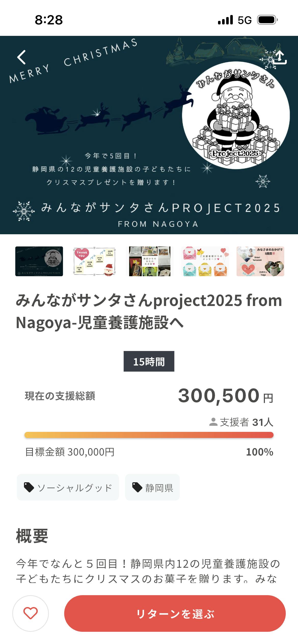The width and height of the screenshot is (298, 644).
Task: Tap the share upload icon
Action: [279, 57]
